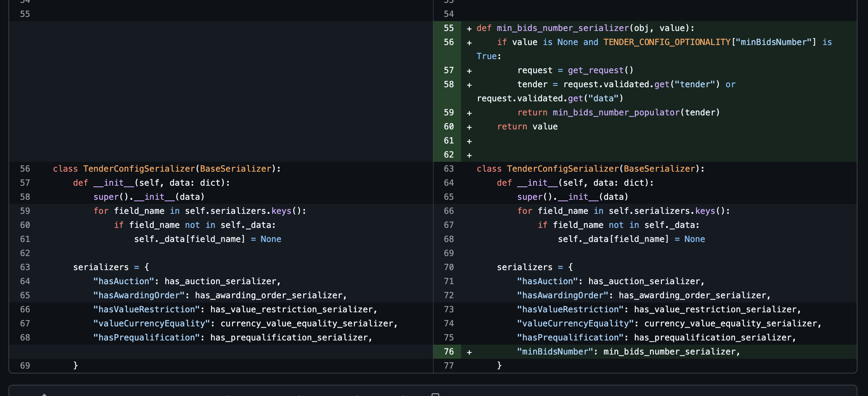
Task: Click 'return value' on added line 60
Action: pos(527,127)
